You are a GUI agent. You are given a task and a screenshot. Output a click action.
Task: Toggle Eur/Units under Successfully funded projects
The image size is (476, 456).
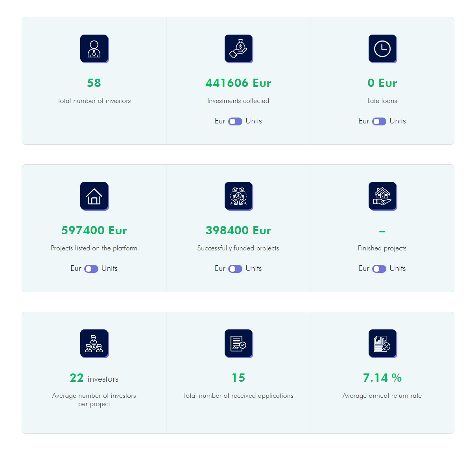[235, 269]
